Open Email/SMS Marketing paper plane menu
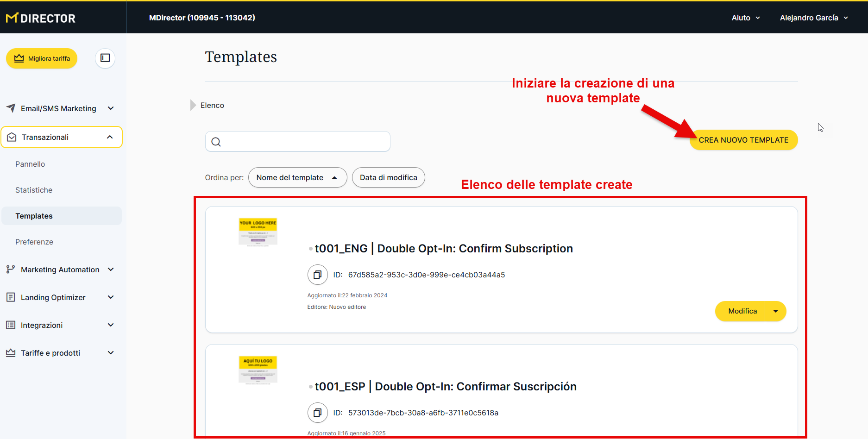Viewport: 868px width, 439px height. [11, 108]
